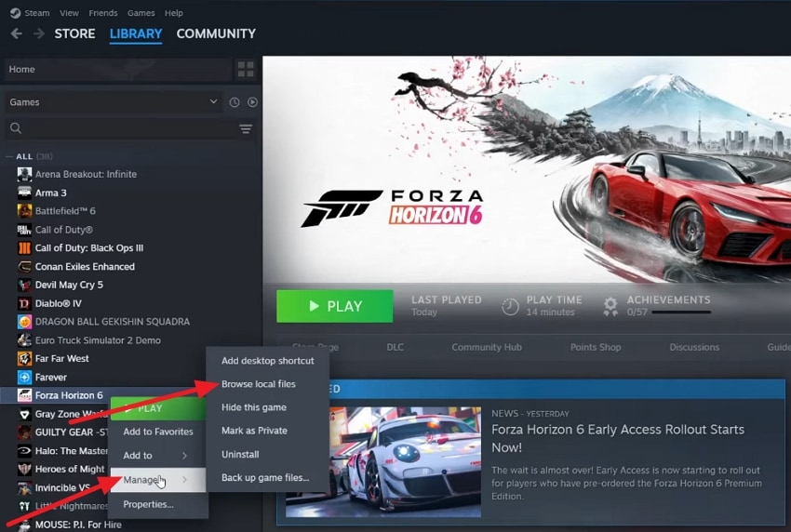Screen dimensions: 791x532
Task: Select Add to Favorites
Action: point(158,432)
